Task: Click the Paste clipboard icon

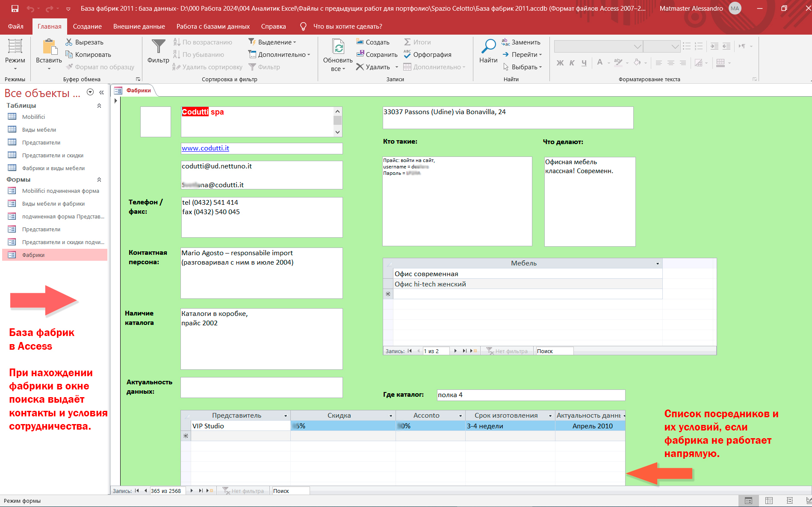Action: tap(49, 47)
